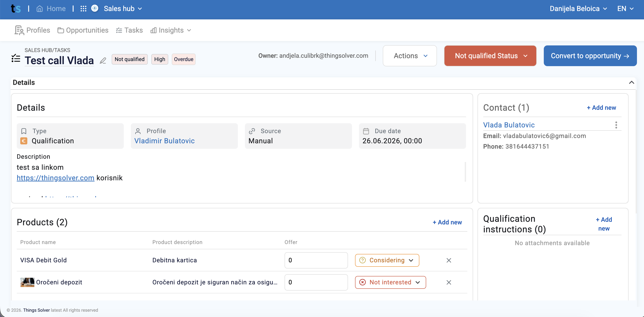Click the Manual source value
The width and height of the screenshot is (644, 317).
[x=261, y=141]
